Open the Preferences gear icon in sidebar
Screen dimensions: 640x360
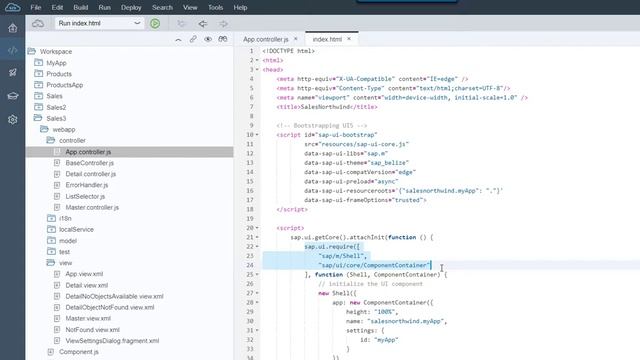click(x=13, y=120)
